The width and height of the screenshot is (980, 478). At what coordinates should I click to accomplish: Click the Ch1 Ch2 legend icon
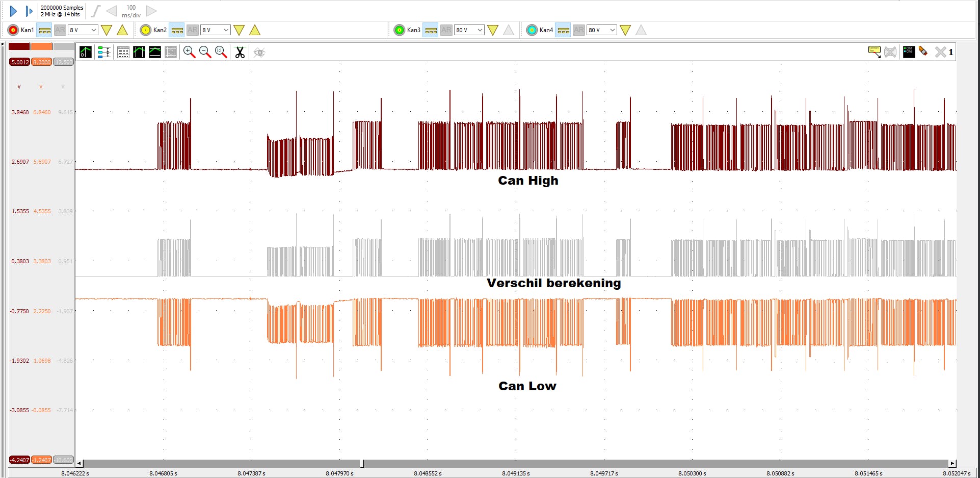tap(909, 52)
